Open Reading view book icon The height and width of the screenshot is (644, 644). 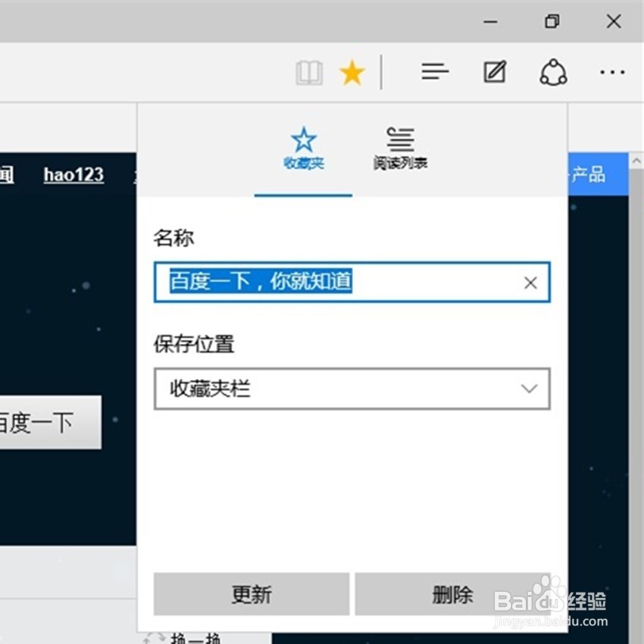[x=309, y=73]
